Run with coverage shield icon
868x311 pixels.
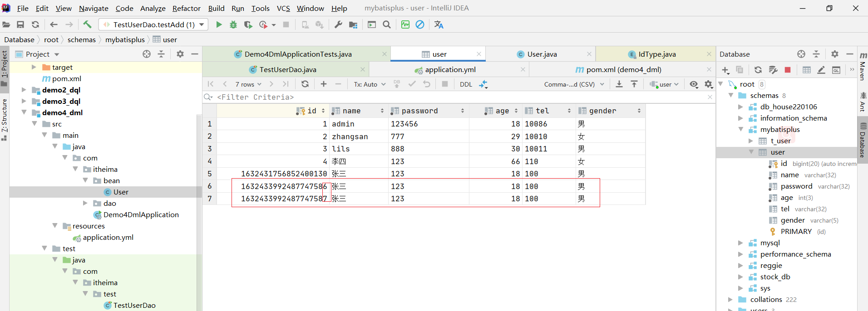click(x=248, y=24)
